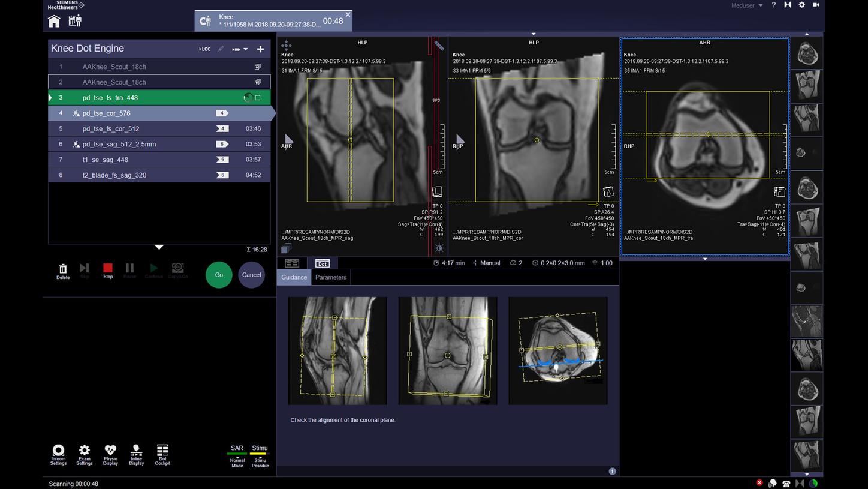Image resolution: width=868 pixels, height=489 pixels.
Task: Open Inroom Settings
Action: click(x=58, y=454)
